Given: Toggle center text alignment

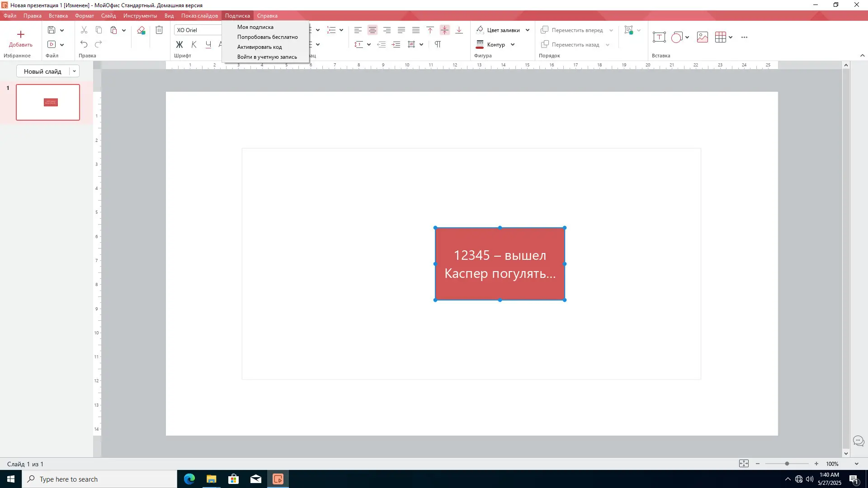Looking at the screenshot, I should pyautogui.click(x=373, y=30).
